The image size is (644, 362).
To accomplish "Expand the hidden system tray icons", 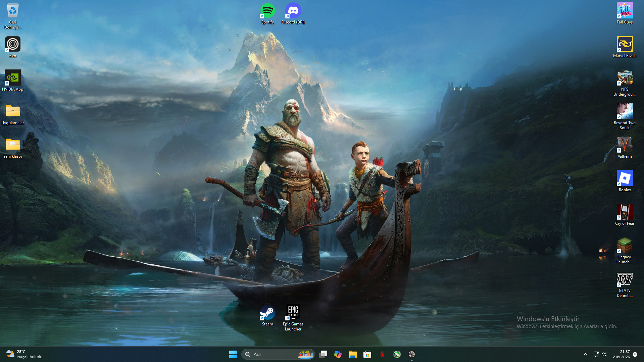I will point(586,354).
